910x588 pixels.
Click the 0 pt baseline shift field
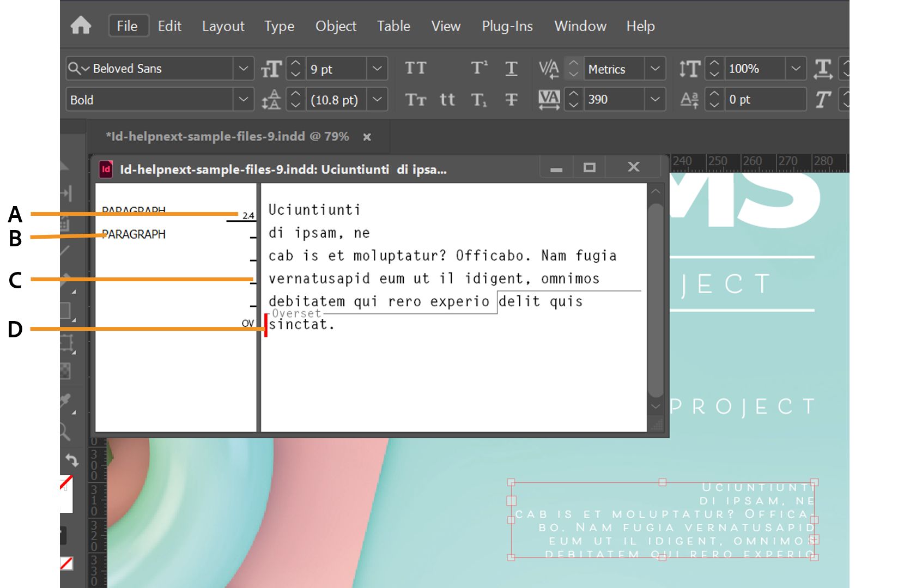766,100
